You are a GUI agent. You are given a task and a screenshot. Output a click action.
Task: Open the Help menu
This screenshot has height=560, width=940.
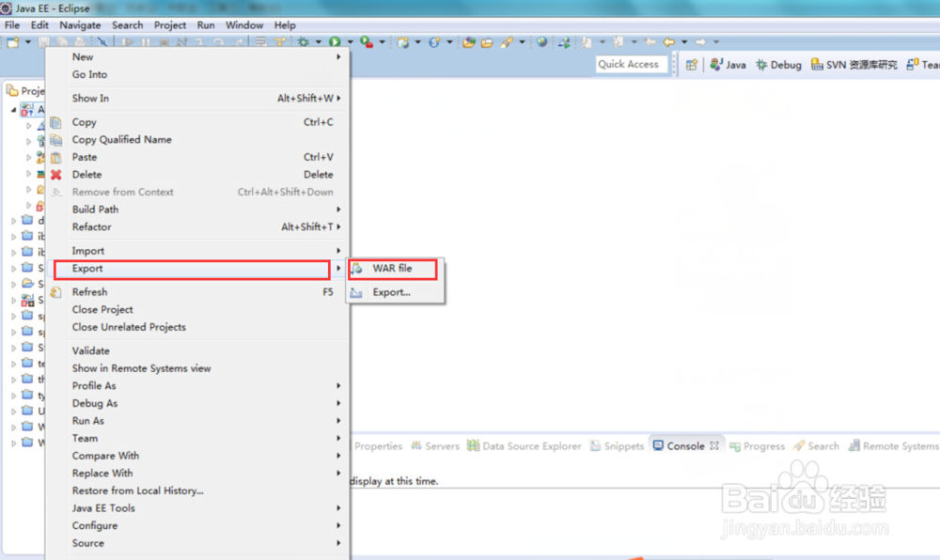coord(285,25)
